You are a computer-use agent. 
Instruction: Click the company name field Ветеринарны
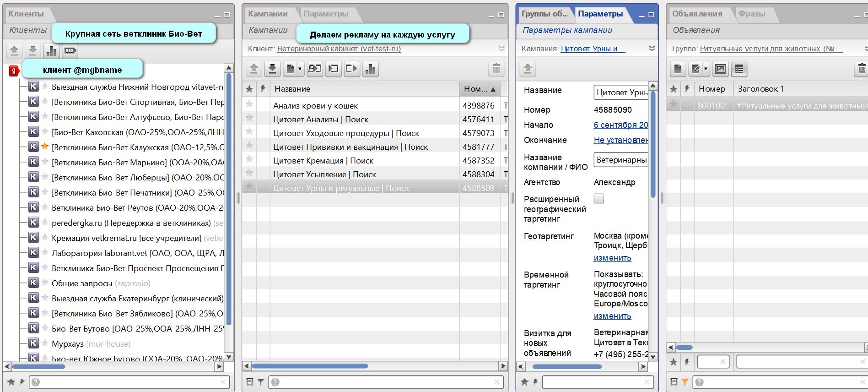[x=620, y=160]
